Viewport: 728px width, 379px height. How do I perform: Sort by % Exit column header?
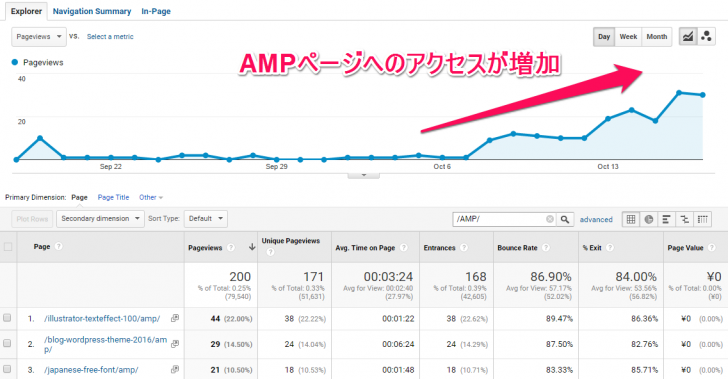tap(592, 248)
